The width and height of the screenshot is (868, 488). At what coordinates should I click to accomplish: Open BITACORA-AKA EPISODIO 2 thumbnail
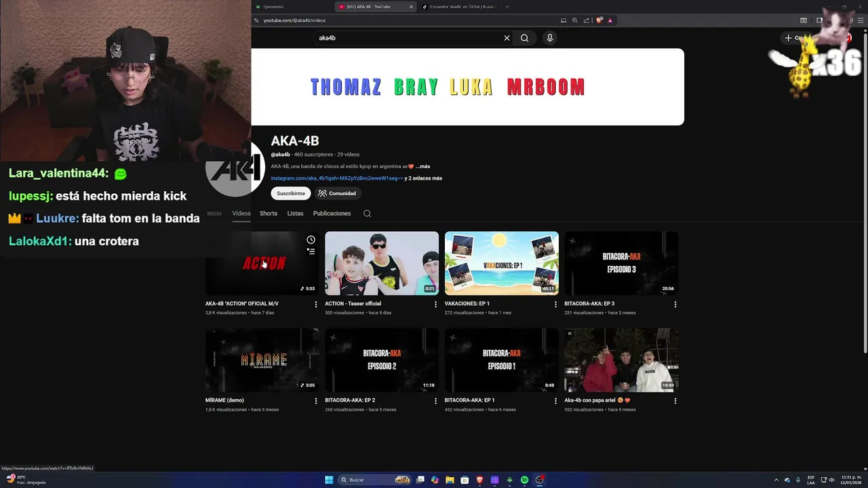[x=382, y=360]
